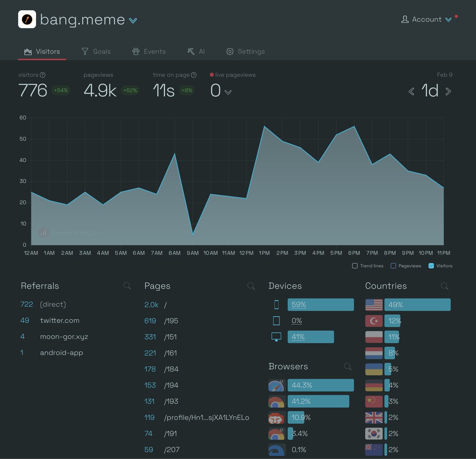Screen dimensions: 476x459
Task: Go to the next day with right arrow
Action: coord(448,92)
